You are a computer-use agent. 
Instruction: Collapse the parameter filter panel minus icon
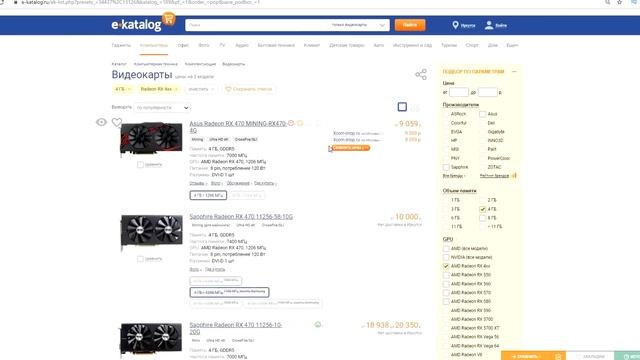tap(514, 71)
